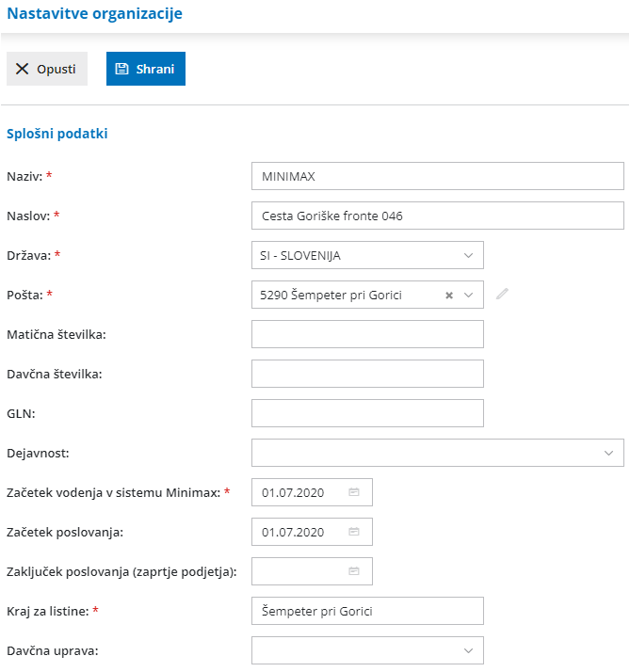Open calendar for Začetek vodenja v sistemu Minimax

tap(354, 492)
